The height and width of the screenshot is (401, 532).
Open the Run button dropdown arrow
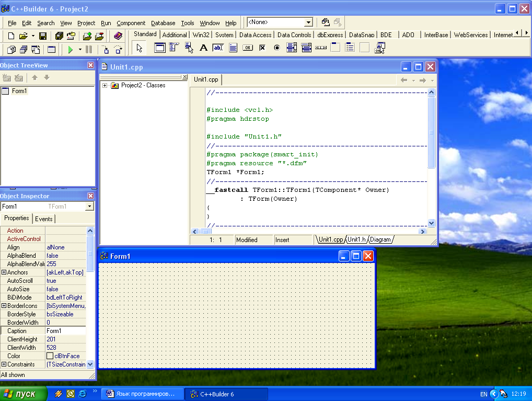click(x=80, y=50)
